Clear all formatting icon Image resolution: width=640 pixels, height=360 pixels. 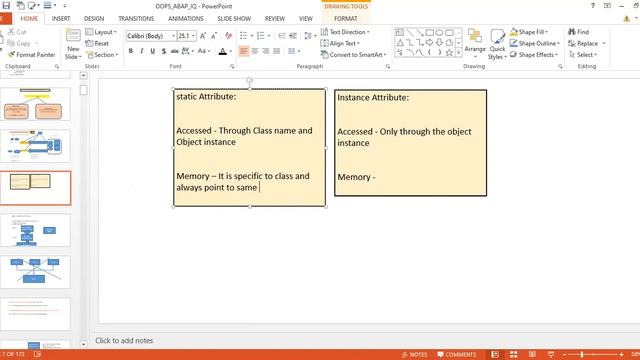(229, 36)
